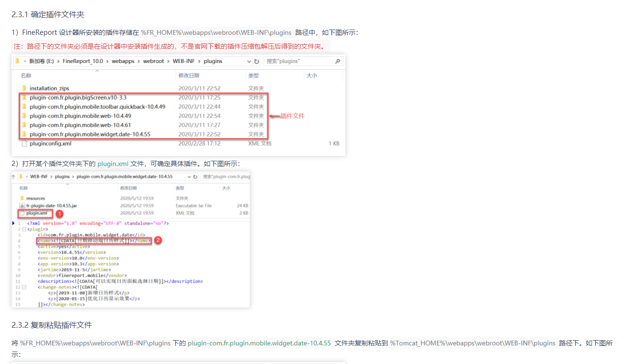
Task: Click refresh icon in plugins explorer address bar
Action: pyautogui.click(x=257, y=61)
